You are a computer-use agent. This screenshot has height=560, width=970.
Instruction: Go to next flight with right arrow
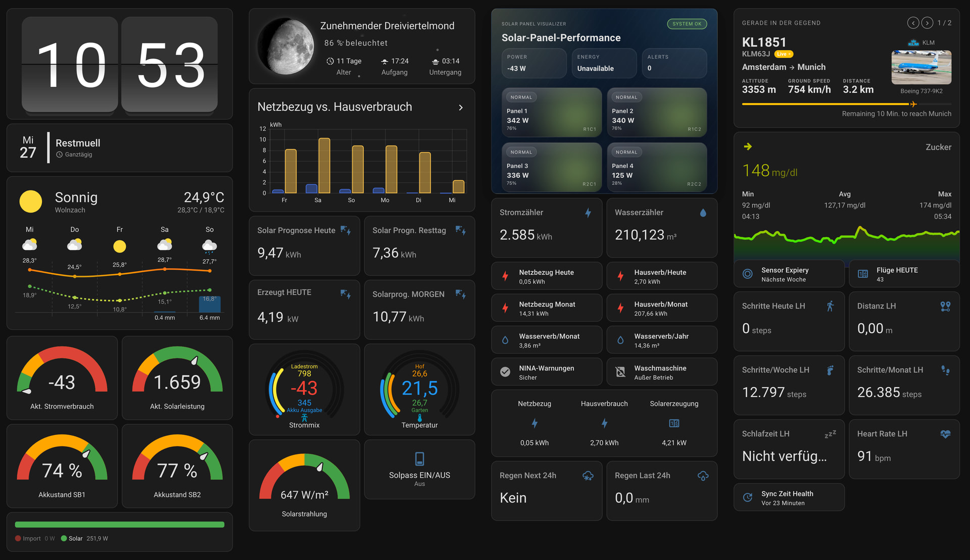[927, 23]
